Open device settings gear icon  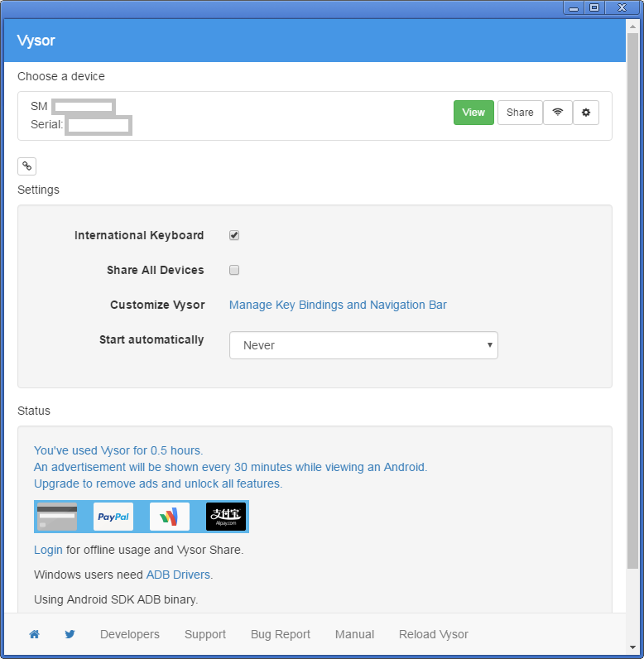coord(585,113)
